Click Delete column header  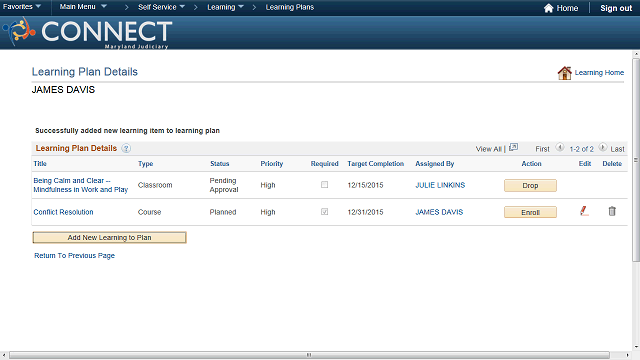pos(612,164)
